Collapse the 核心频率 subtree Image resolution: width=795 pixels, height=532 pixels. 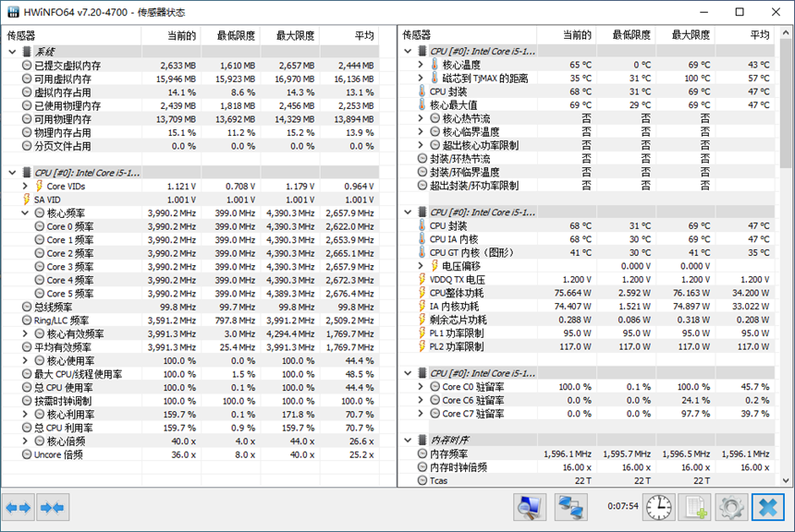(25, 212)
